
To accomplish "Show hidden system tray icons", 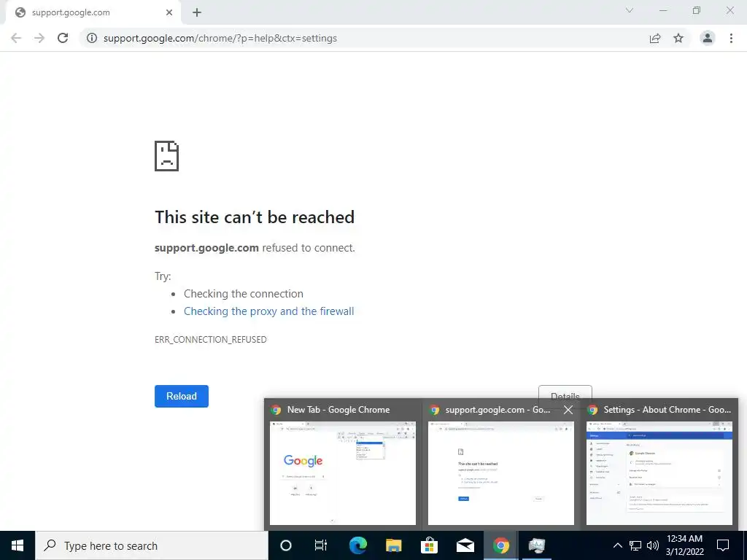I will pos(617,545).
